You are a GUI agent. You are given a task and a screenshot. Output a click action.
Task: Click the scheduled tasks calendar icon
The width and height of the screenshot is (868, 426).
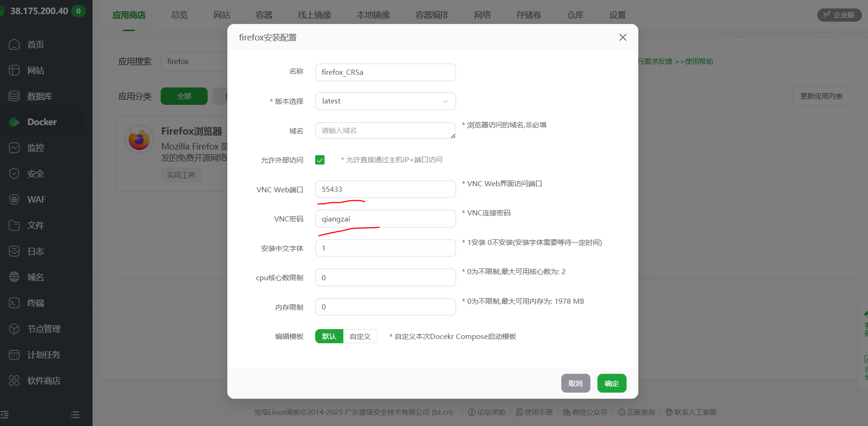click(14, 355)
